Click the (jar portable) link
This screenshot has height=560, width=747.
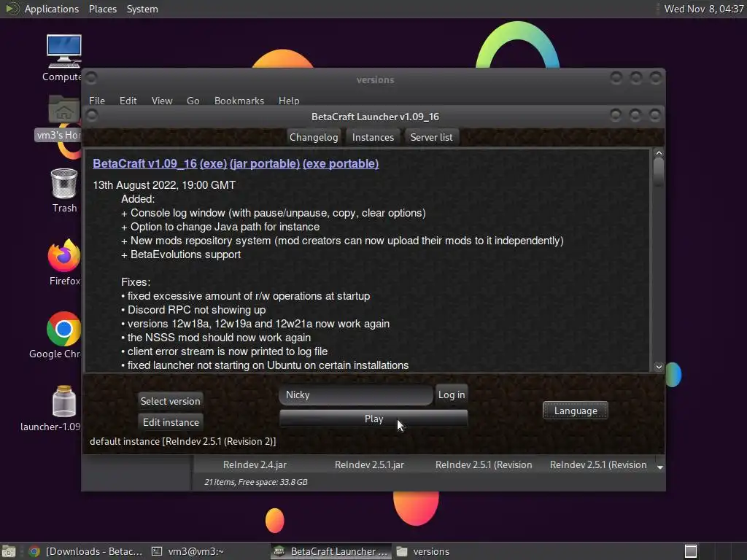(264, 164)
